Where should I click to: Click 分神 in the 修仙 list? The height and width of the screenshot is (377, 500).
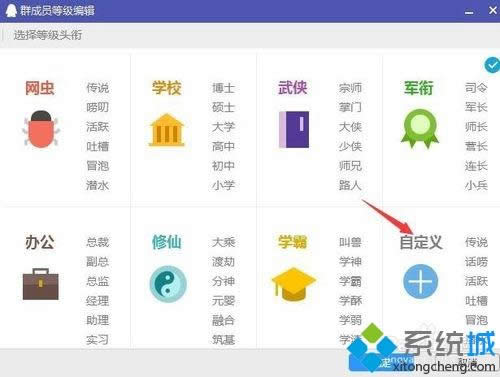(x=223, y=281)
